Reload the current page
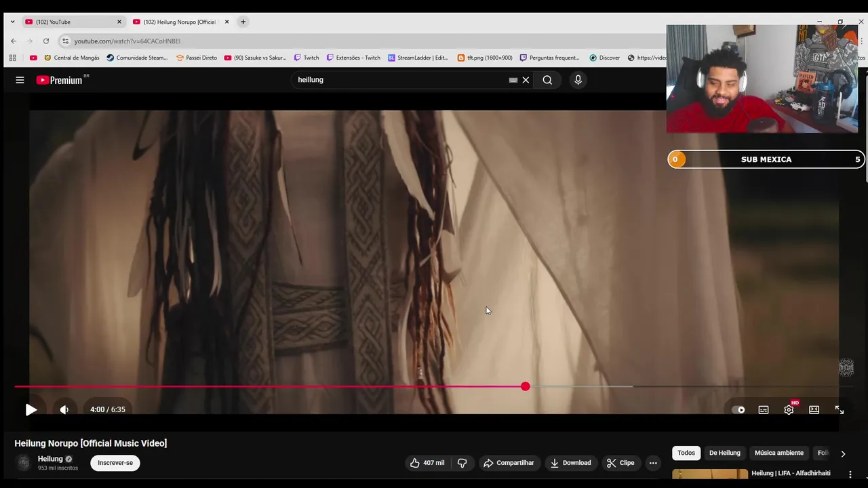The image size is (868, 488). pyautogui.click(x=46, y=41)
